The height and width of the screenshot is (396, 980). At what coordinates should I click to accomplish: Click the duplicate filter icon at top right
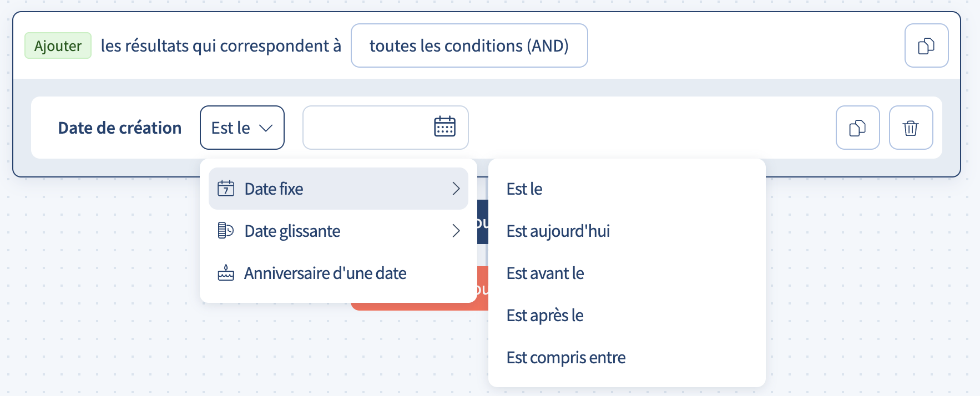tap(926, 45)
